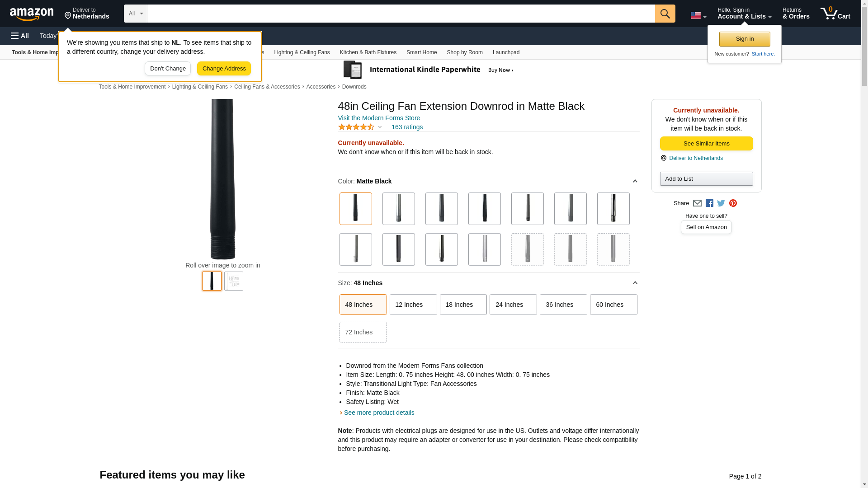Open the language flag dropdown
This screenshot has width=868, height=488.
click(698, 15)
